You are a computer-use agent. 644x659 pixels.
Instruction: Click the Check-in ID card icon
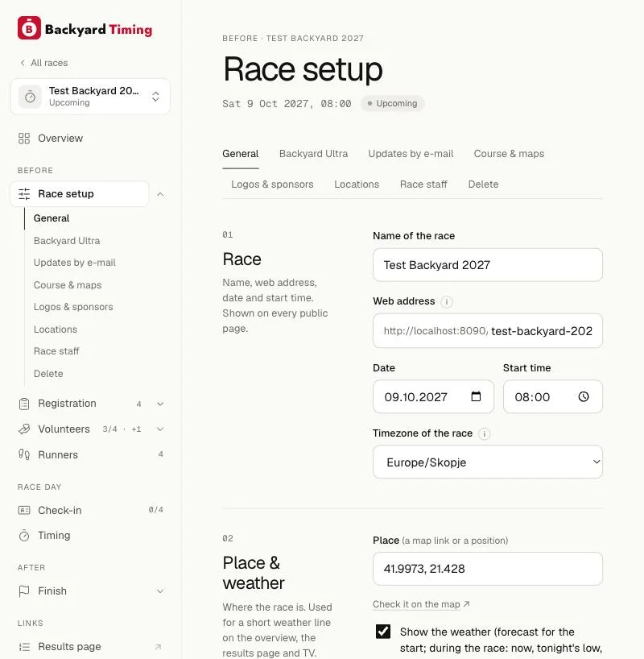click(x=24, y=510)
